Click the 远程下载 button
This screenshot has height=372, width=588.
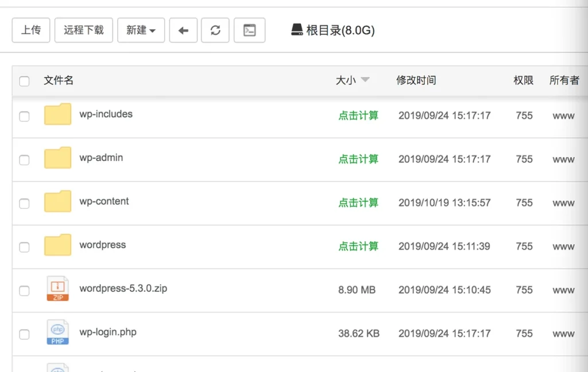coord(84,30)
